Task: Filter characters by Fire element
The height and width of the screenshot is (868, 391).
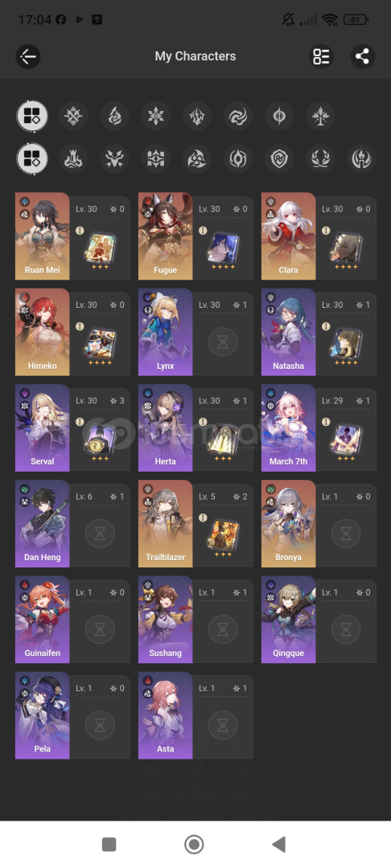Action: click(114, 116)
